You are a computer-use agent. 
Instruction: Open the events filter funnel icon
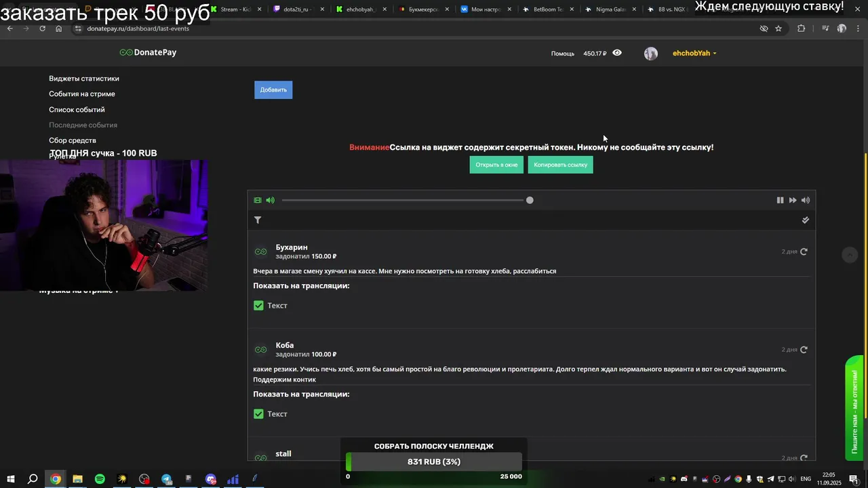[258, 220]
